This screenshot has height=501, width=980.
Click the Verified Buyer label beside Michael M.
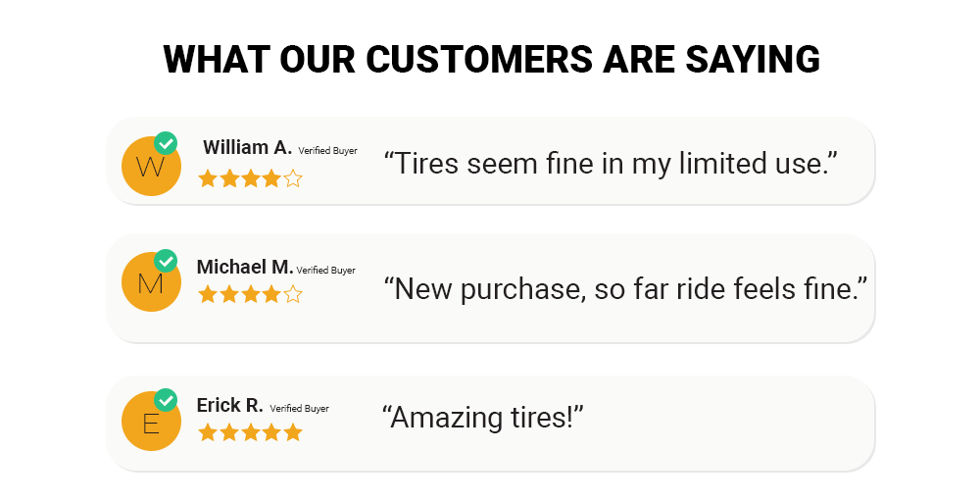pyautogui.click(x=325, y=270)
